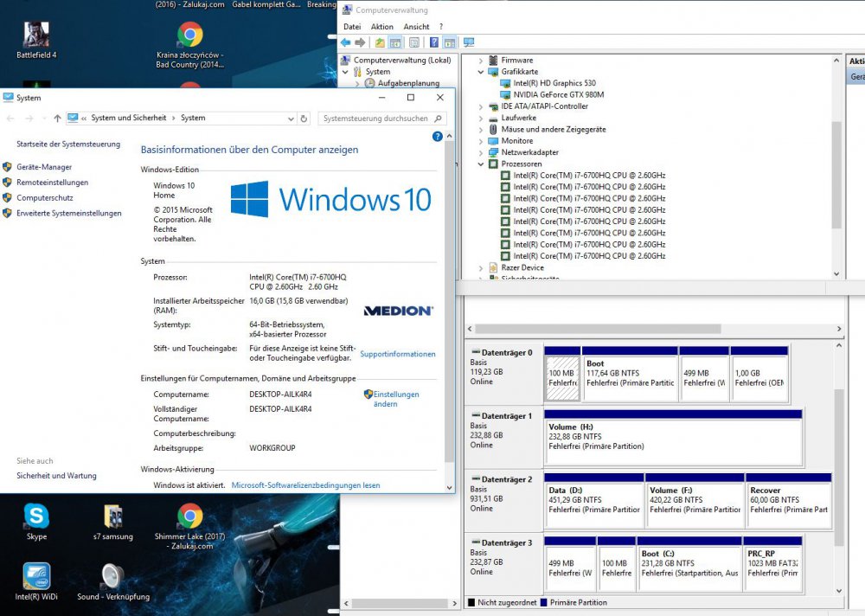Toggle the Aktionsbereich anzeigen toolbar button
This screenshot has width=865, height=616.
(450, 42)
